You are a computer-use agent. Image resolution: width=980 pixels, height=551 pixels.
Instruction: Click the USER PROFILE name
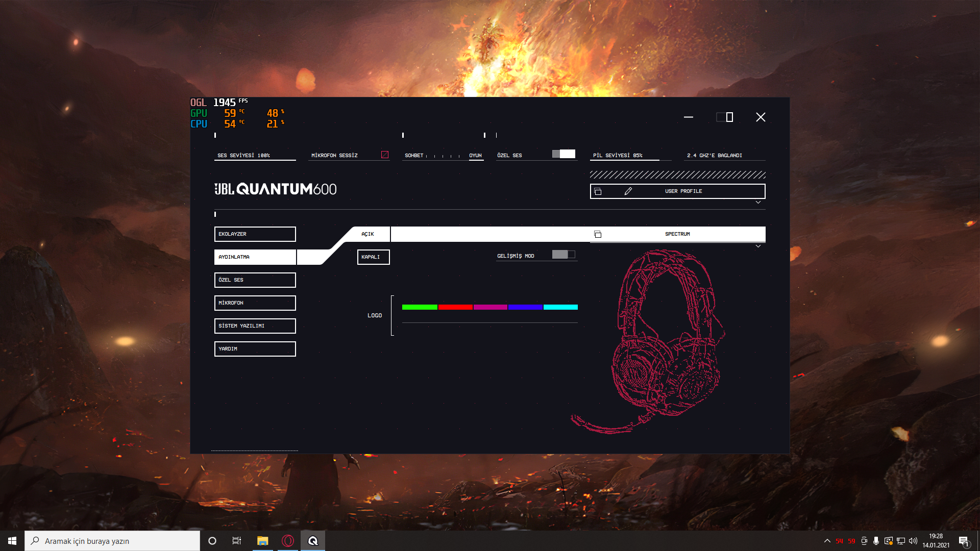[683, 191]
